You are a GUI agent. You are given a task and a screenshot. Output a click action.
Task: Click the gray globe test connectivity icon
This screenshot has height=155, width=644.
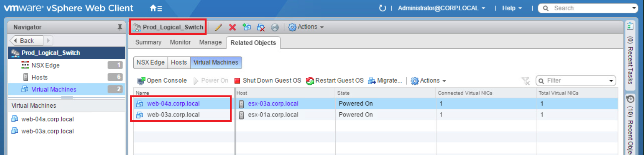tap(275, 27)
